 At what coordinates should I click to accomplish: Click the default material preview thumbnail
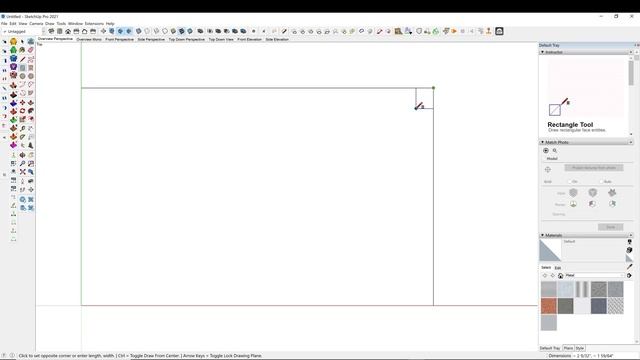point(550,250)
